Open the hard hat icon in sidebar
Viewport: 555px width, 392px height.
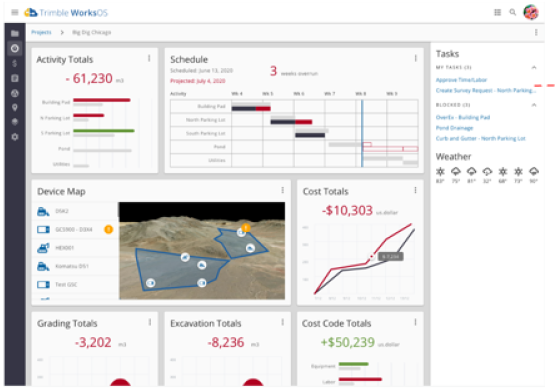[15, 122]
